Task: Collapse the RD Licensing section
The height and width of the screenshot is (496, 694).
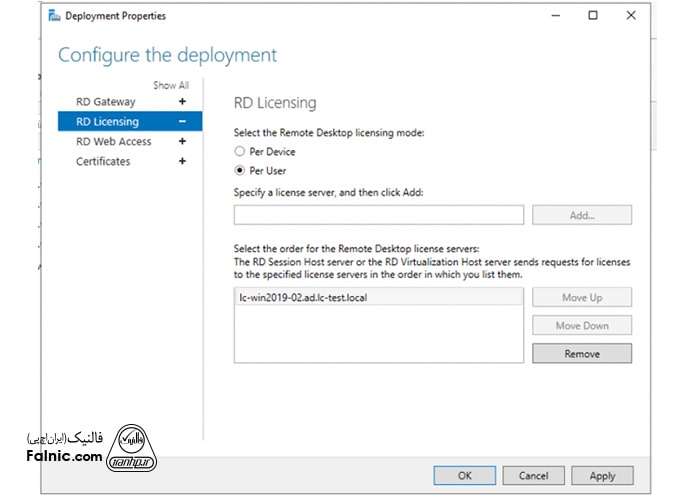Action: click(182, 122)
